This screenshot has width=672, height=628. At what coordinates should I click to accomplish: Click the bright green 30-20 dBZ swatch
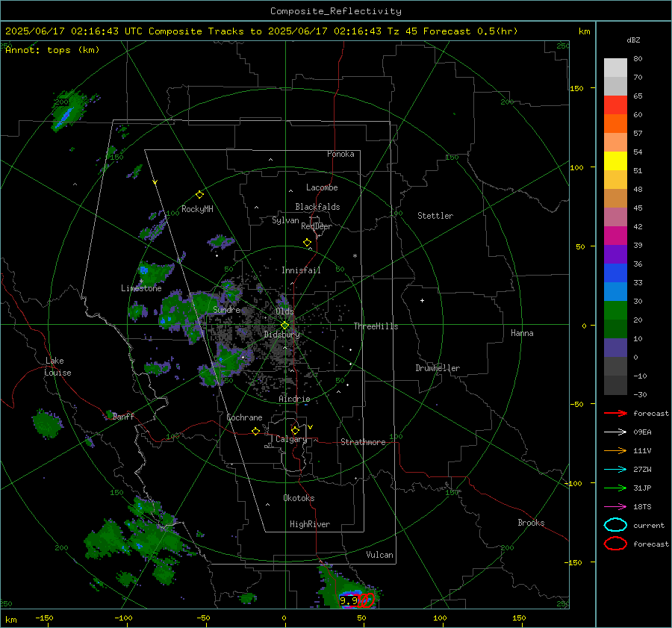click(615, 311)
